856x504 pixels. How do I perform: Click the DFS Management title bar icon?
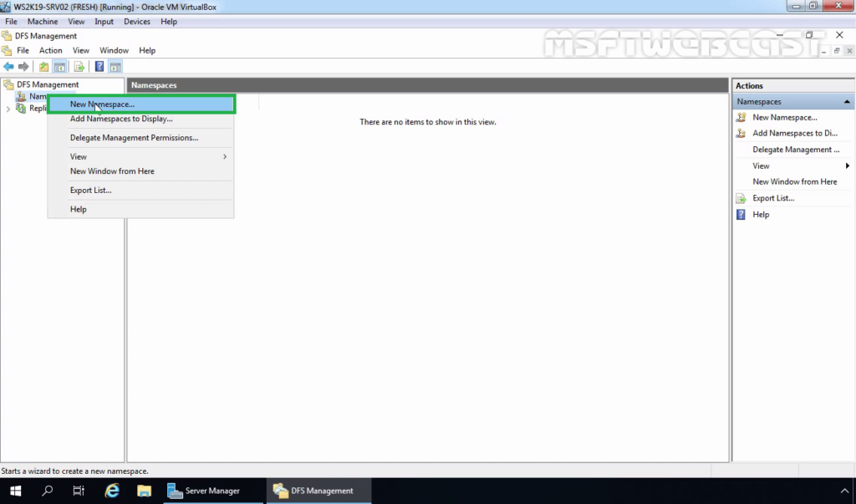[x=7, y=36]
